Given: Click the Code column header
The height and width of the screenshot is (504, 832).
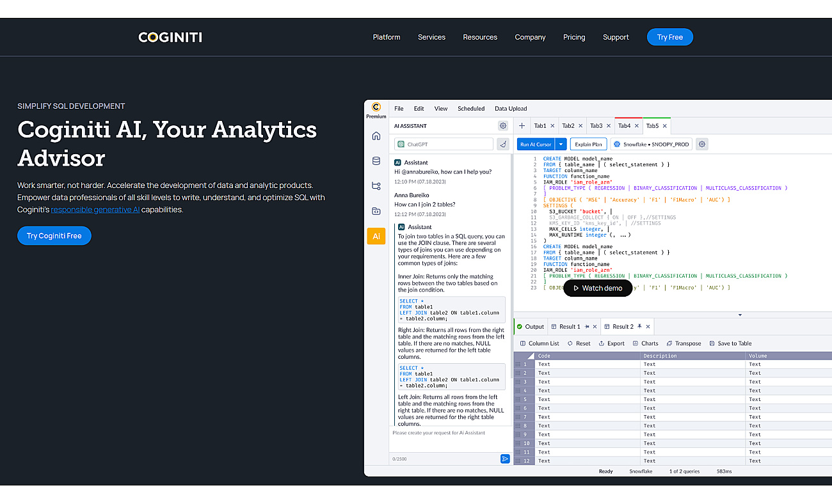Looking at the screenshot, I should [588, 356].
